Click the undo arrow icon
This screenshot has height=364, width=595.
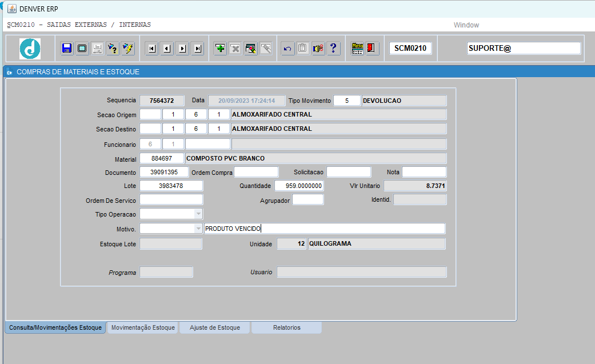pyautogui.click(x=287, y=48)
